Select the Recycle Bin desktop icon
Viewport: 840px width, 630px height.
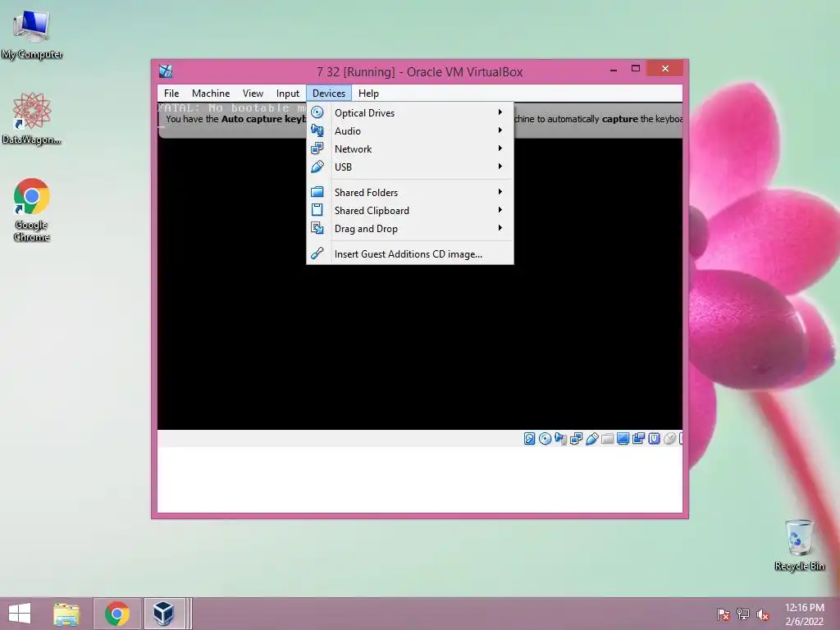(799, 545)
